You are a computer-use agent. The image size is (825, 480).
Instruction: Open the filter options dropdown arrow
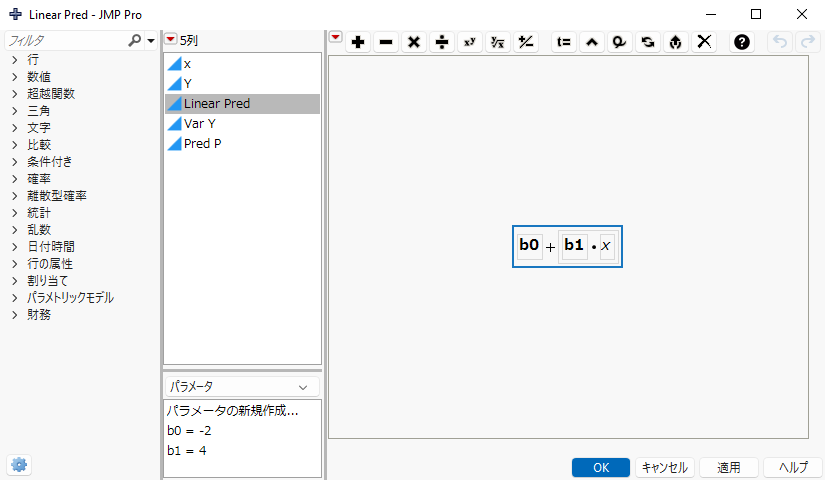coord(151,41)
